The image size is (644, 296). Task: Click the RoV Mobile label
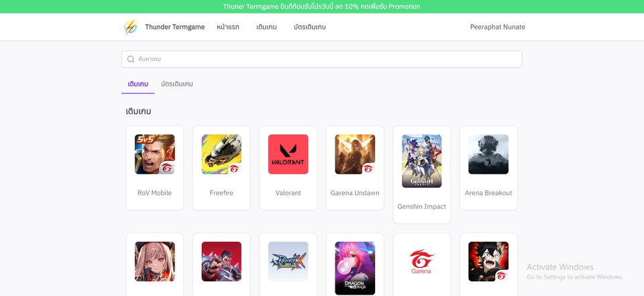[x=155, y=193]
